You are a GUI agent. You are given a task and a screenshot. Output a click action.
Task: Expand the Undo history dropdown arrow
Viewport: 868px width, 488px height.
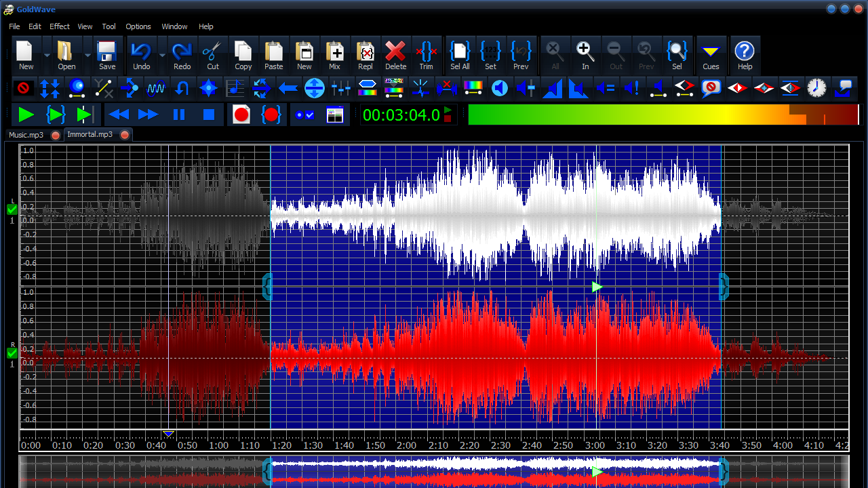pyautogui.click(x=162, y=56)
